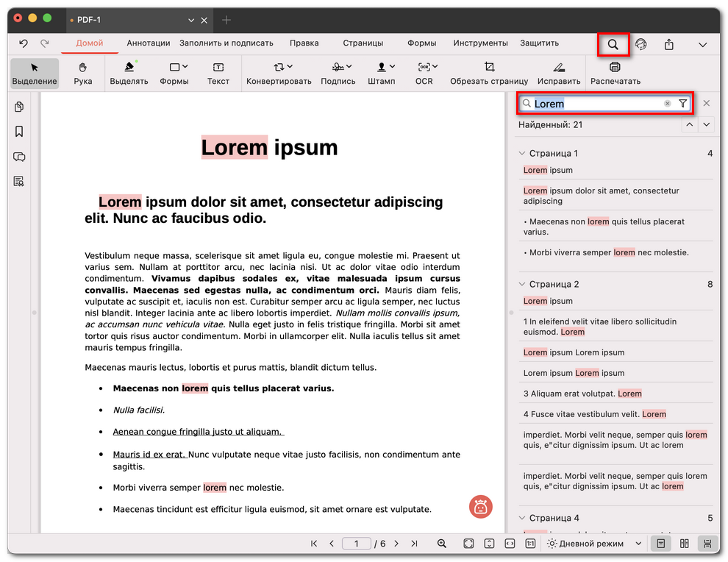
Task: Open the Дневной режим view mode dropdown
Action: click(x=593, y=543)
